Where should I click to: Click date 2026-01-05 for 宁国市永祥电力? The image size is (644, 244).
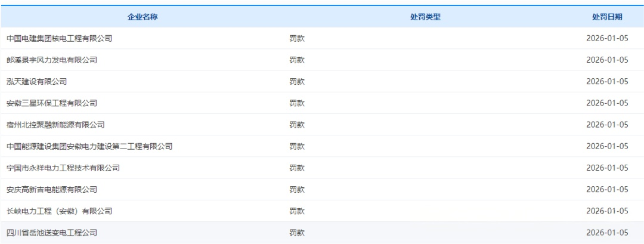click(608, 168)
